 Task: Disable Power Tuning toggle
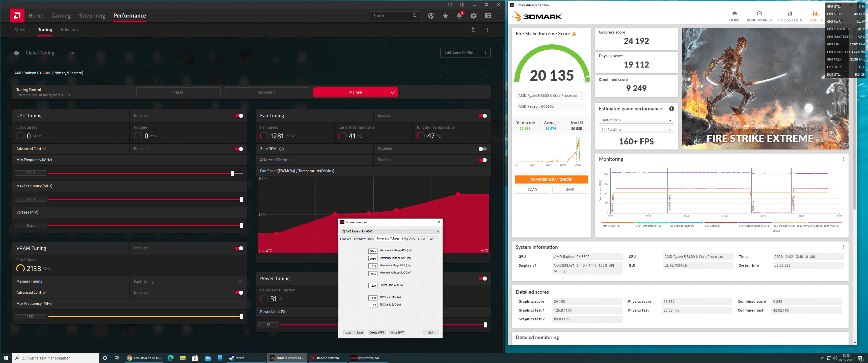point(482,279)
